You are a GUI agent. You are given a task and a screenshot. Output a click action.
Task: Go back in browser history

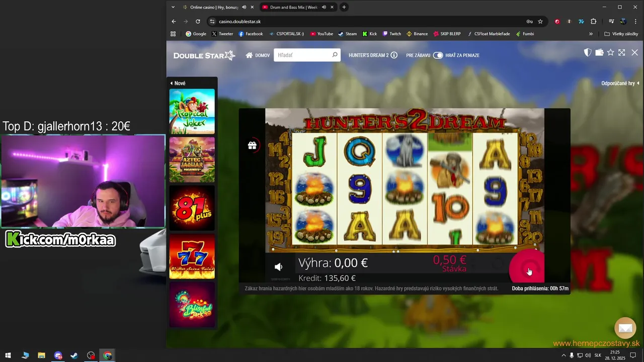click(174, 22)
